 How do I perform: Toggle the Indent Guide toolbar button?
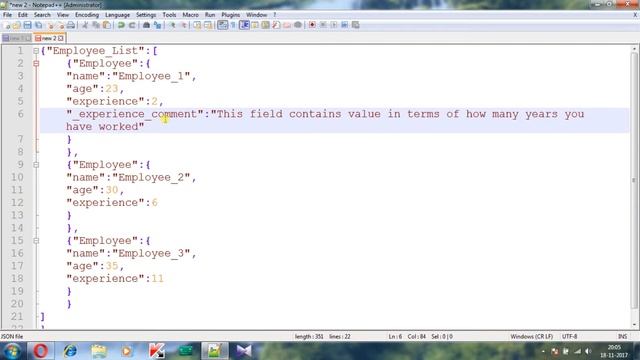click(x=244, y=25)
